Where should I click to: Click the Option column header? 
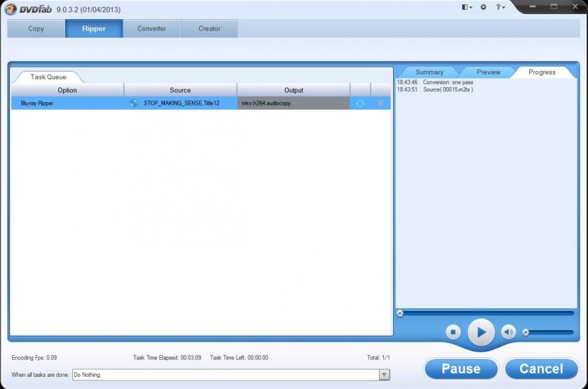point(67,90)
